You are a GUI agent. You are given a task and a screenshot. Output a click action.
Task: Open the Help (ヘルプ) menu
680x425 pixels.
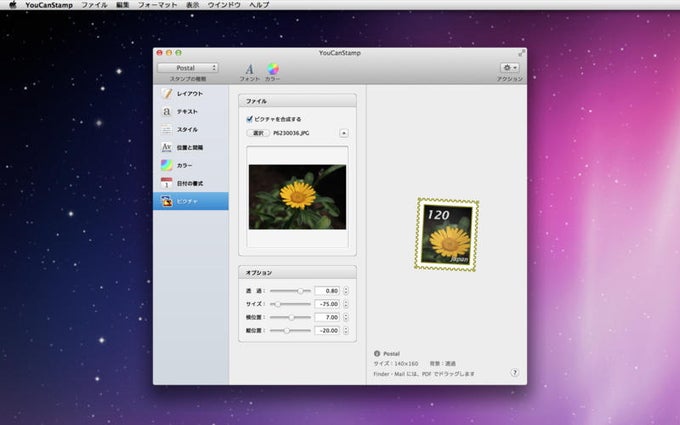tap(259, 5)
